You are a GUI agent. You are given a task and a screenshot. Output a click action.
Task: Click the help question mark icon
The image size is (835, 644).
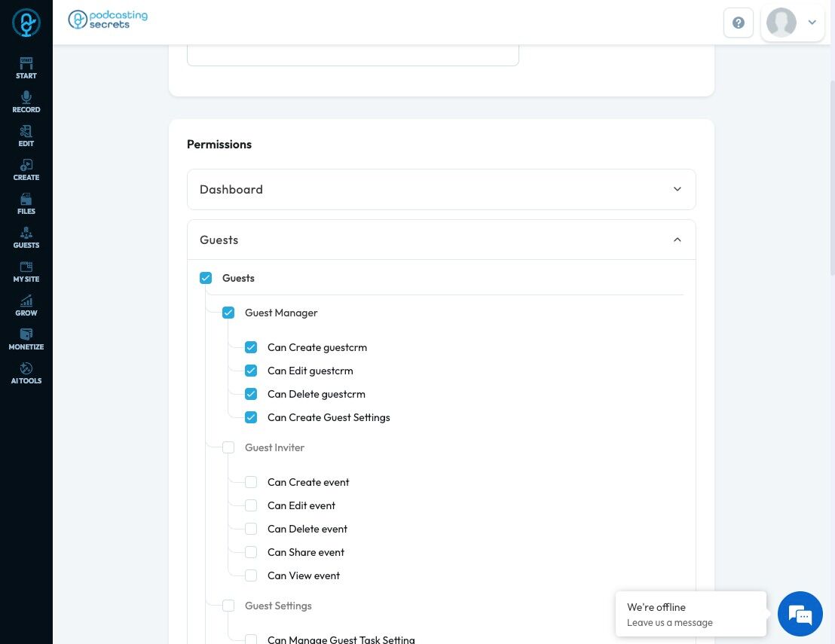click(x=739, y=23)
